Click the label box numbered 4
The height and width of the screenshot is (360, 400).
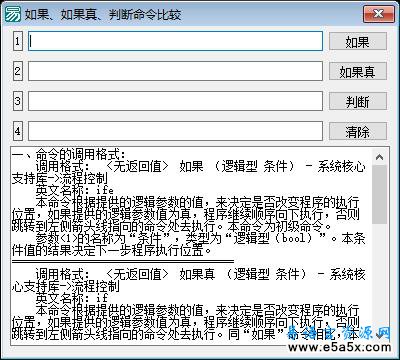click(18, 131)
